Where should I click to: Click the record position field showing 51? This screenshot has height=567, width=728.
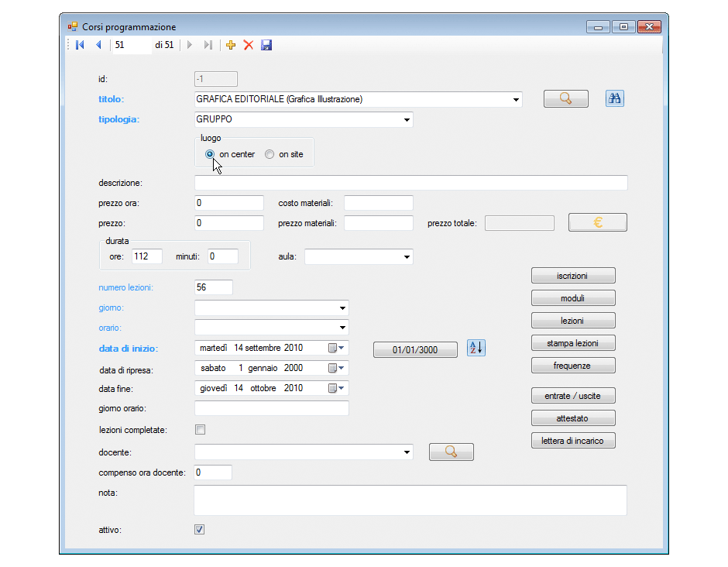tap(132, 45)
